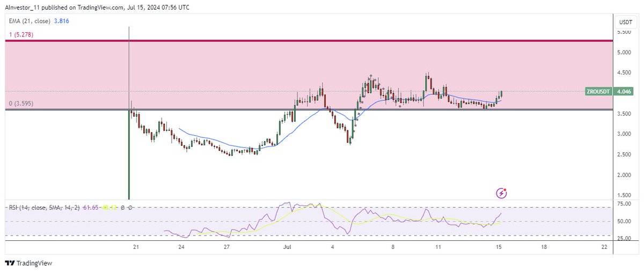Click the 5.000 price axis label

tap(624, 53)
